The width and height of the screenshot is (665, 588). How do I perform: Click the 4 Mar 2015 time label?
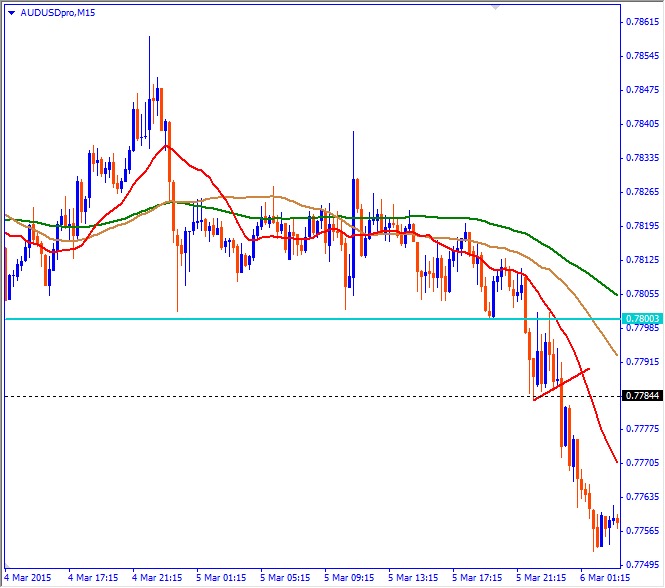tap(28, 578)
